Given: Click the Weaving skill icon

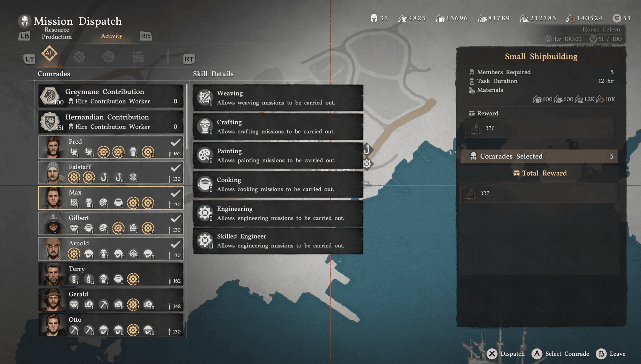Looking at the screenshot, I should click(x=205, y=97).
